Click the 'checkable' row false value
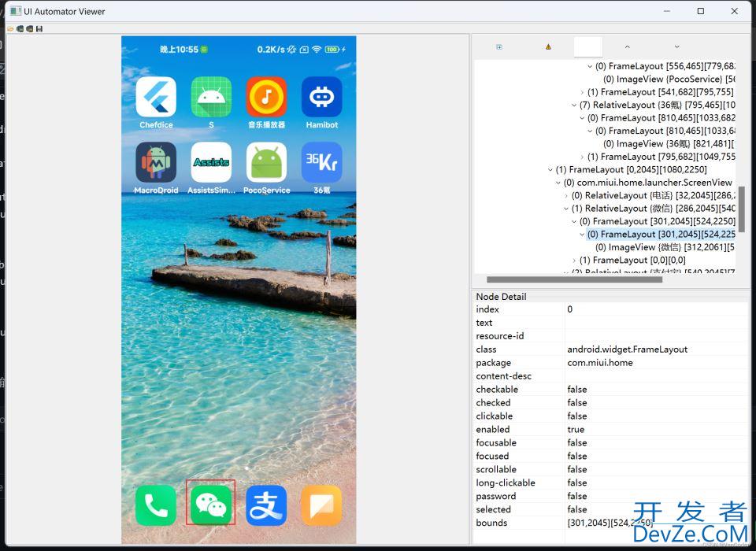The image size is (756, 551). (577, 390)
